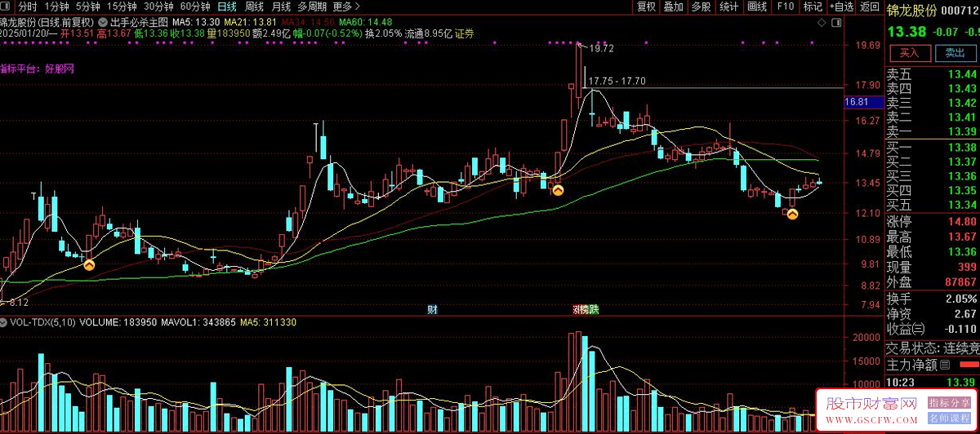This screenshot has height=434, width=980.
Task: Click the 买二 price 13.37
Action: [962, 162]
